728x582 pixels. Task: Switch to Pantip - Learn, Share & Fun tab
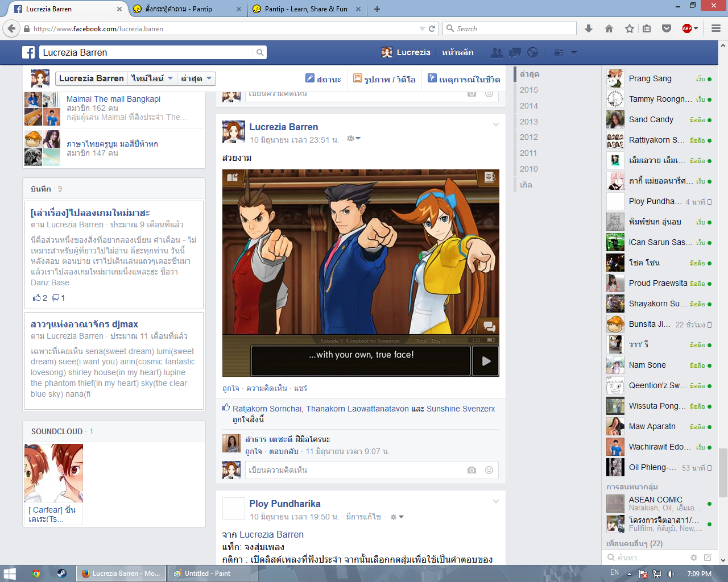(307, 9)
